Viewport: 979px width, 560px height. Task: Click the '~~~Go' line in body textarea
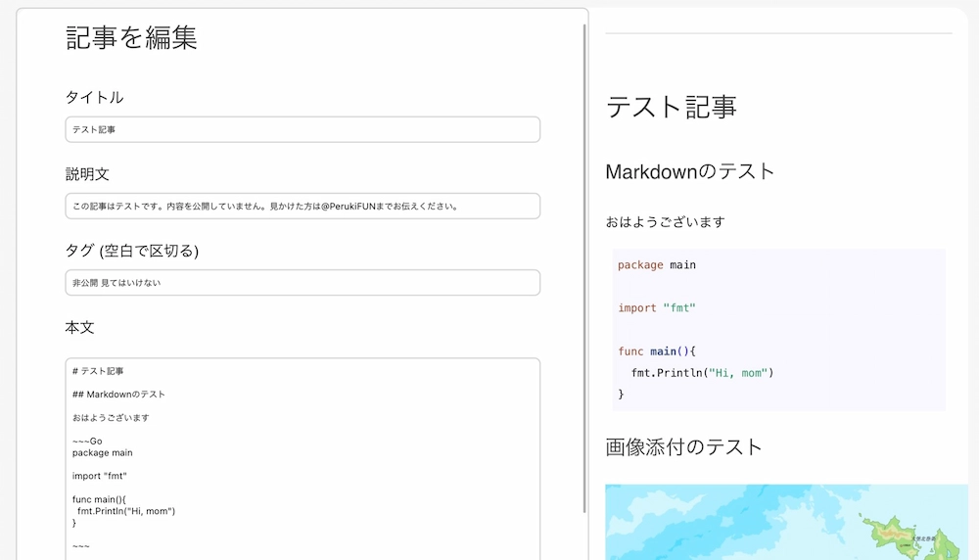coord(87,441)
